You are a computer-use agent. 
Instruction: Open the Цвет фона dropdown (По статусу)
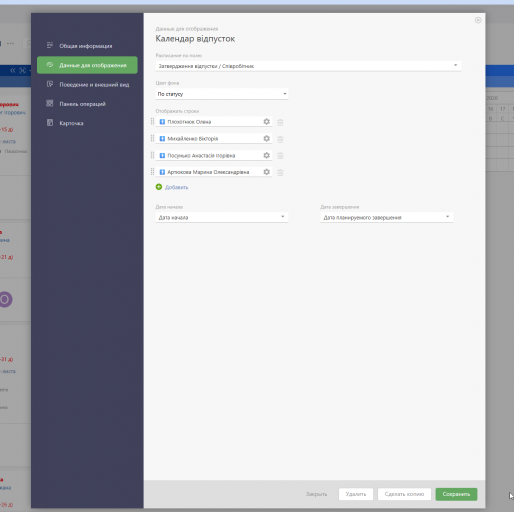coord(222,94)
